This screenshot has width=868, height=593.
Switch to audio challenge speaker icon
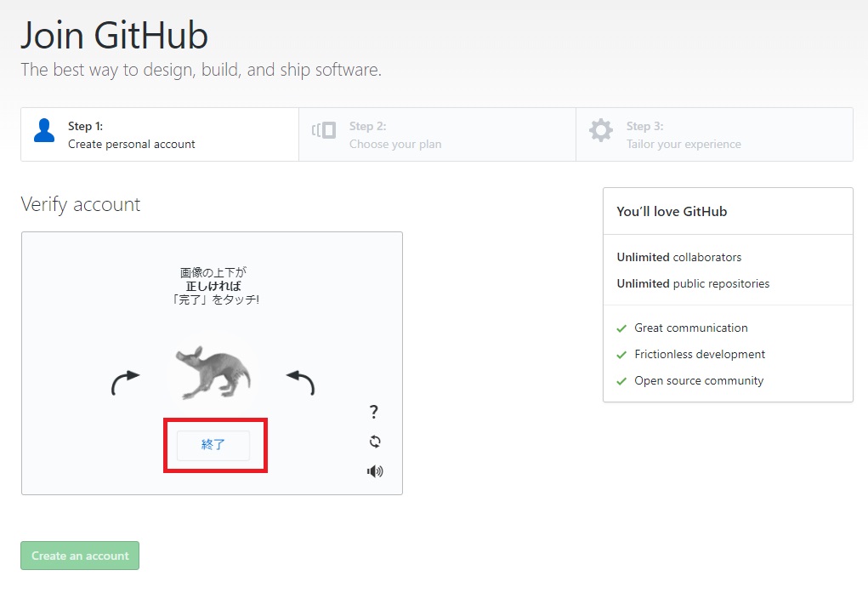375,471
